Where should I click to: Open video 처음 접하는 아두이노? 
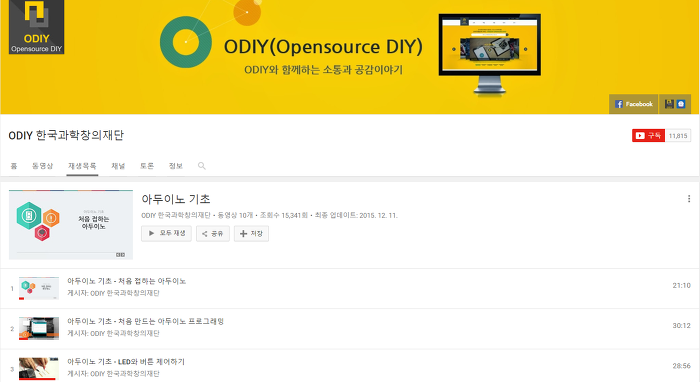pyautogui.click(x=126, y=281)
